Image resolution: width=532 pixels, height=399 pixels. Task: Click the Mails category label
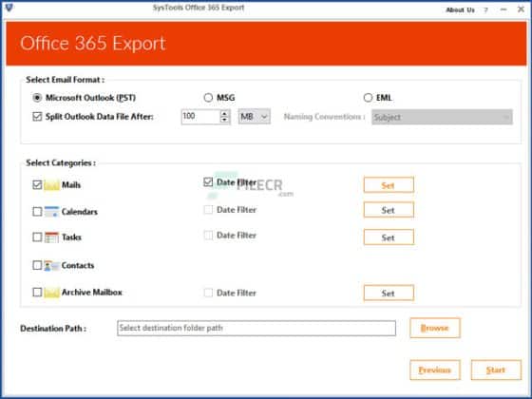tap(71, 185)
